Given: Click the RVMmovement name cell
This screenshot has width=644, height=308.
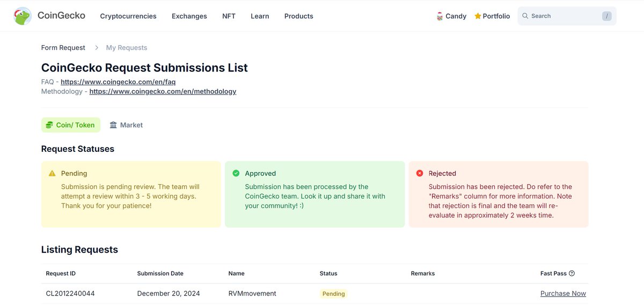Looking at the screenshot, I should pos(252,294).
